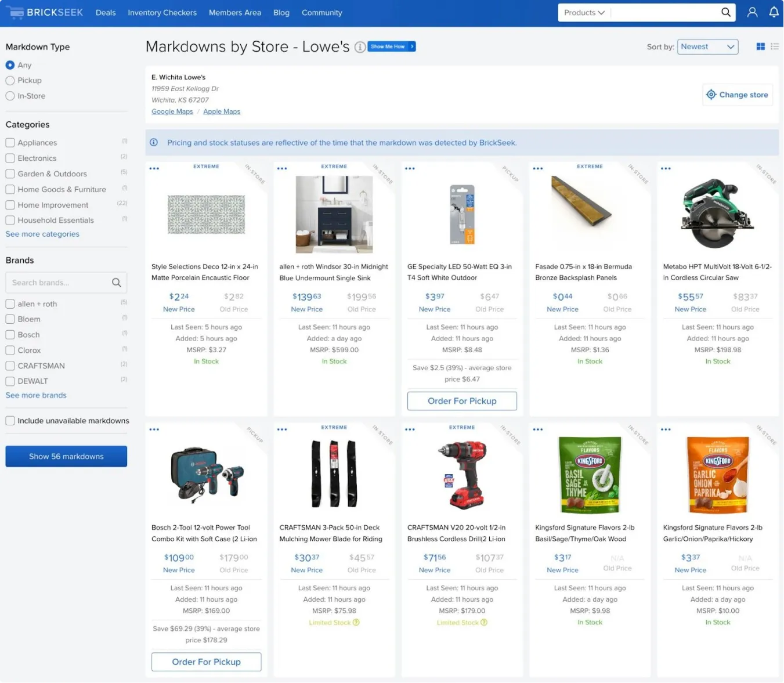
Task: Switch to list view
Action: coord(775,46)
